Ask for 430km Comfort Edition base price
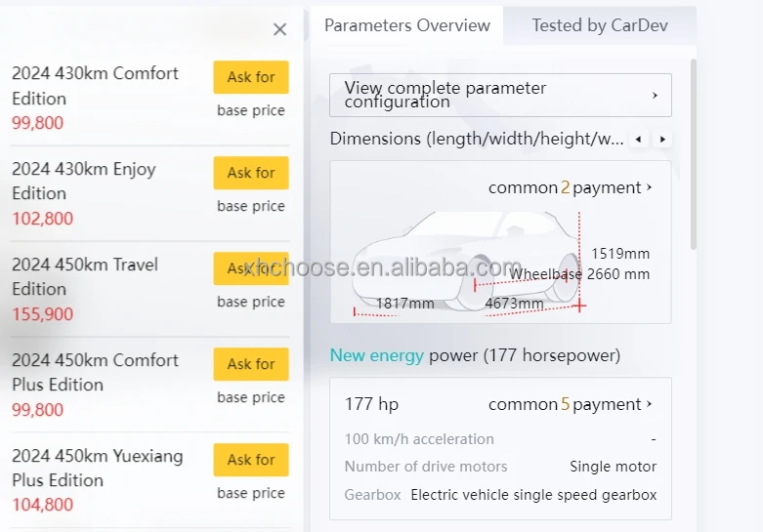Image resolution: width=763 pixels, height=532 pixels. point(251,77)
